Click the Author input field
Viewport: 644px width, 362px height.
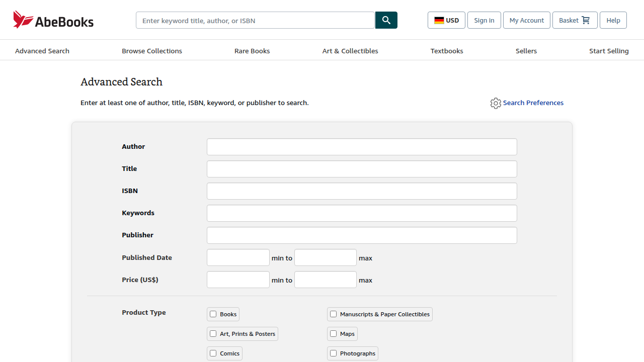coord(362,147)
